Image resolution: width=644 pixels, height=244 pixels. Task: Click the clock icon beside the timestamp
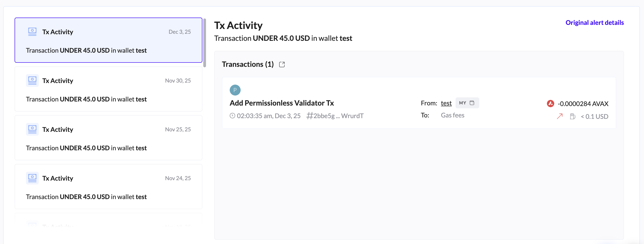[232, 116]
